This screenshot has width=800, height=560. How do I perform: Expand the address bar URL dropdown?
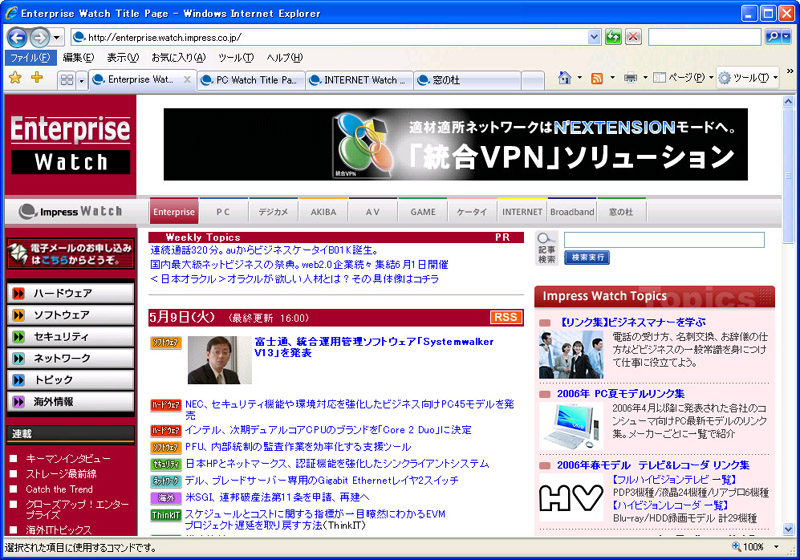(594, 37)
